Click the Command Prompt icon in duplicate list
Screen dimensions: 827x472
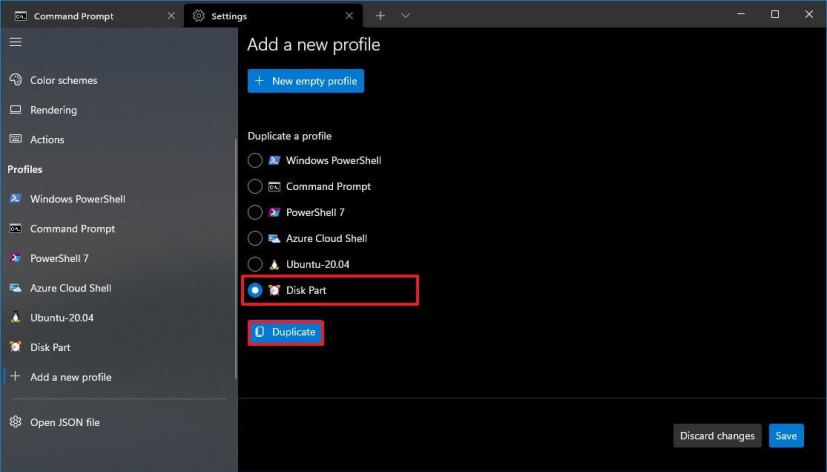point(274,186)
